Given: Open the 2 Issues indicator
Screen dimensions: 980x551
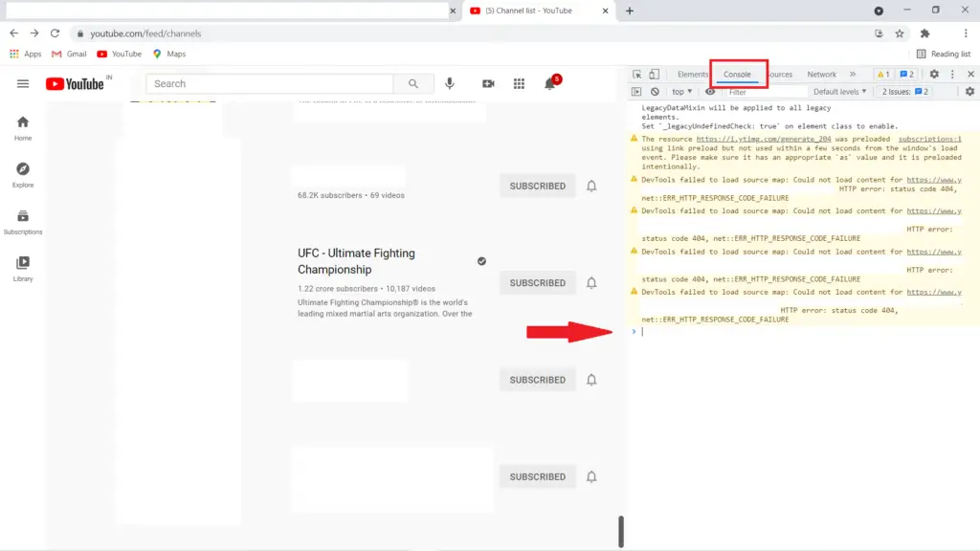Looking at the screenshot, I should [905, 92].
